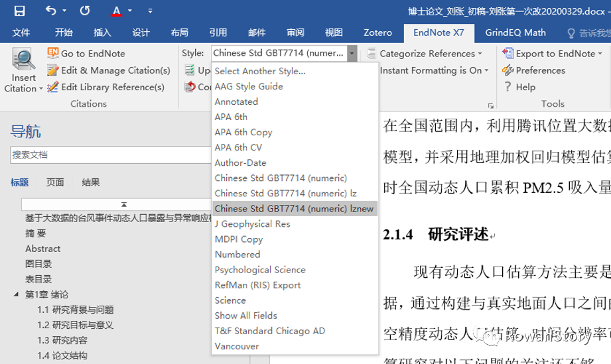The height and width of the screenshot is (364, 611).
Task: Open the font color dropdown arrow
Action: pyautogui.click(x=130, y=11)
